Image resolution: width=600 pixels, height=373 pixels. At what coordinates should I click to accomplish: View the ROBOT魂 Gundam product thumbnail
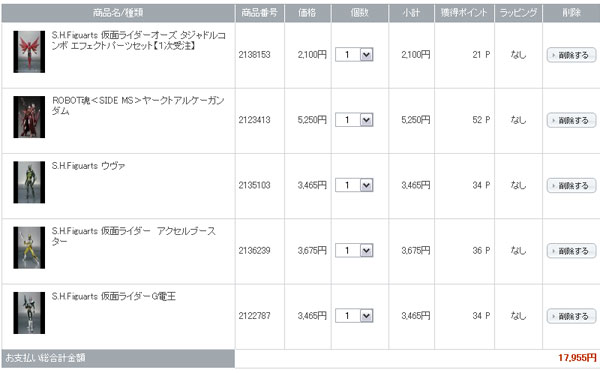click(29, 117)
